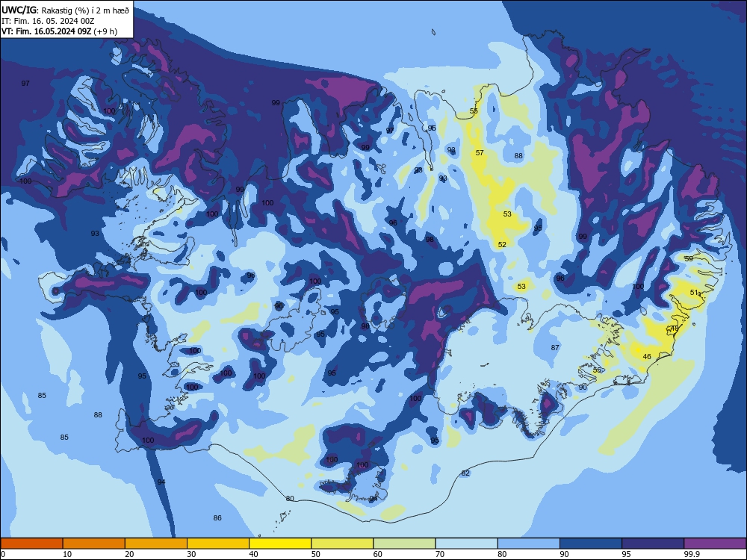This screenshot has width=747, height=560.
Task: Click the value 82 off the south coast
Action: pos(465,473)
